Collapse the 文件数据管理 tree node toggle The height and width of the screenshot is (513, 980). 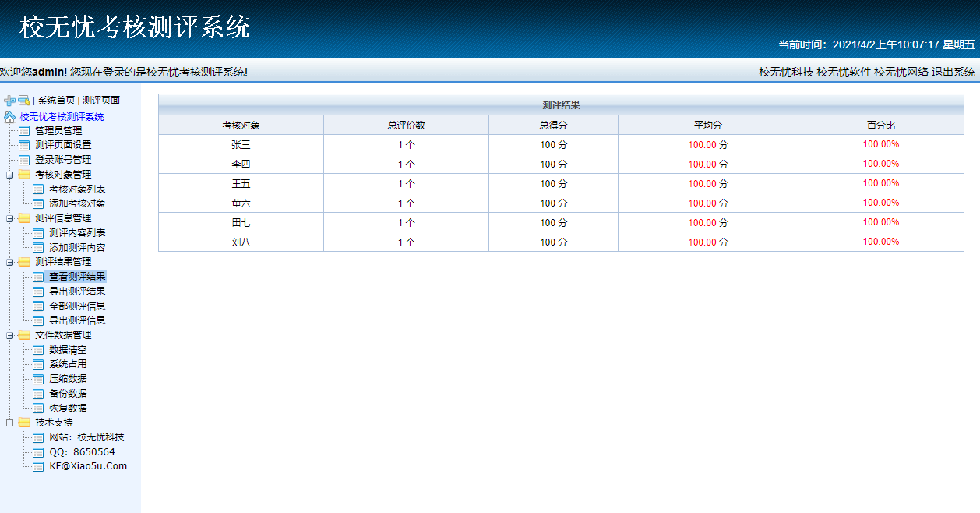(9, 335)
